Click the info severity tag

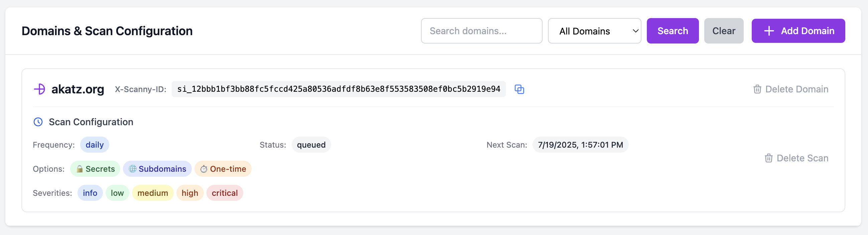coord(90,193)
